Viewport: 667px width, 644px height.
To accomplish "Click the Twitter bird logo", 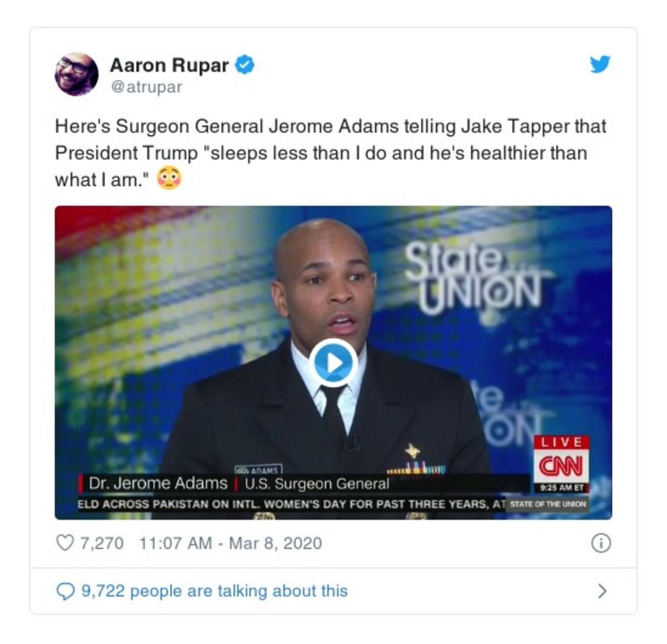I will coord(600,64).
